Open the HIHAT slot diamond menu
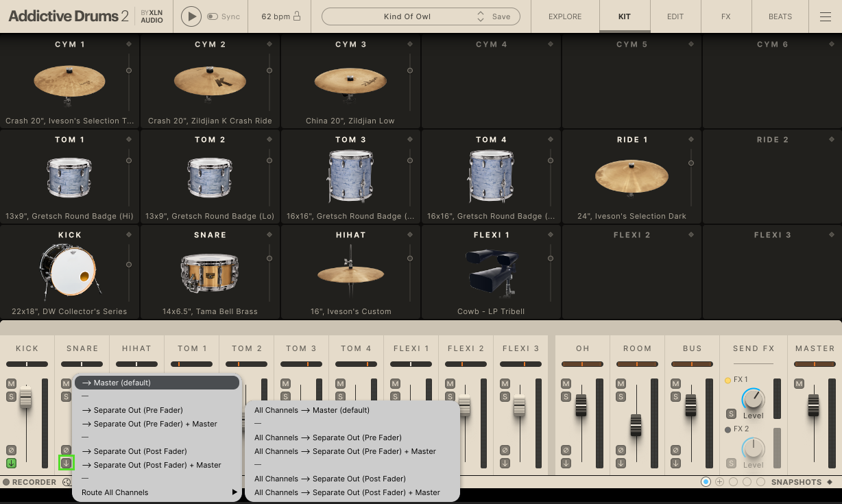The height and width of the screenshot is (504, 842). [x=410, y=235]
